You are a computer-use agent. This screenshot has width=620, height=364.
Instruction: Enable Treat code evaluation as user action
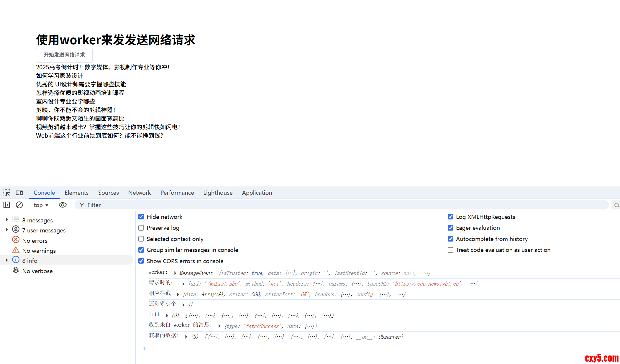450,250
